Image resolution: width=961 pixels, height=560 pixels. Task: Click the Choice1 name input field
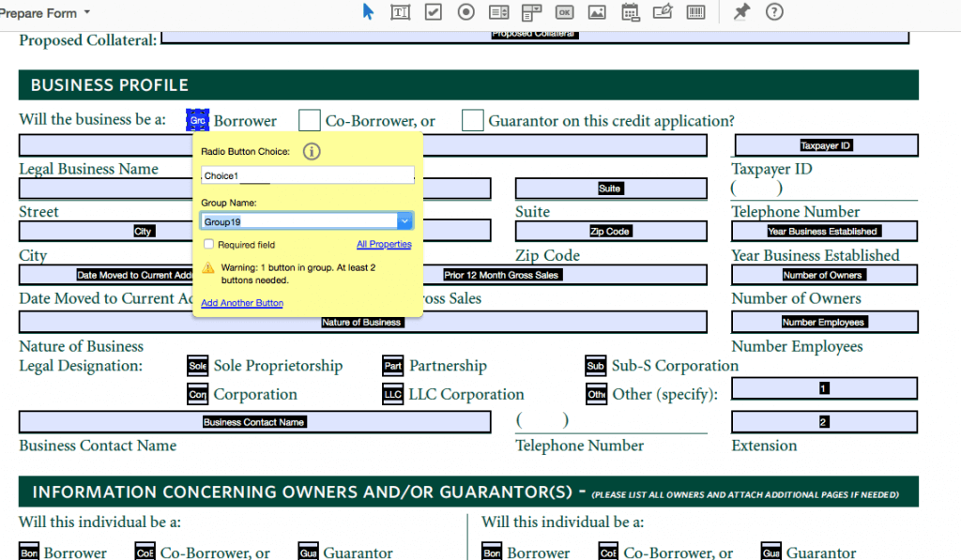point(306,174)
